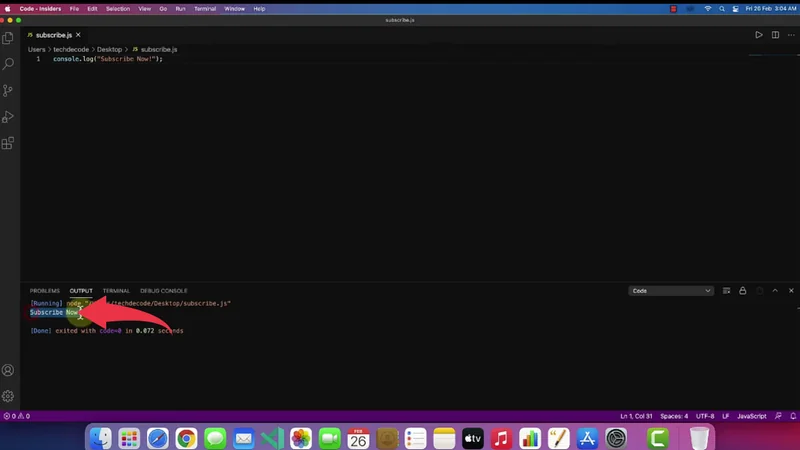800x450 pixels.
Task: Open Google Chrome from the dock
Action: pos(186,438)
